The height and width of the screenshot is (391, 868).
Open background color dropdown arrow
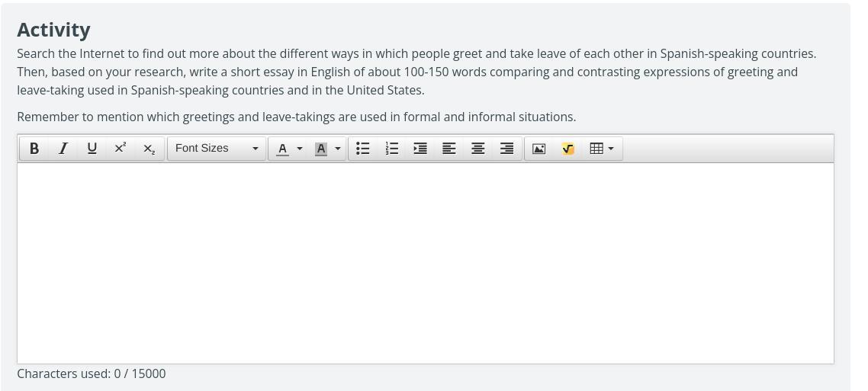click(338, 148)
